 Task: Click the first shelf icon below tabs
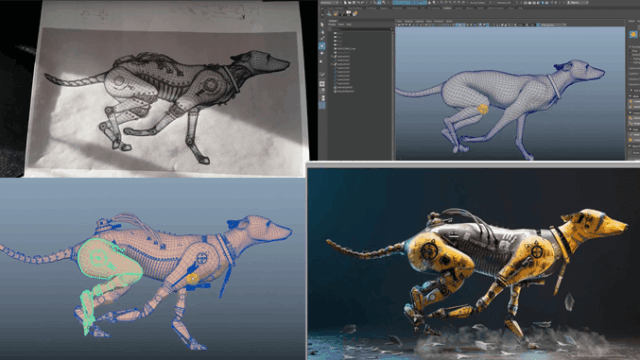tap(329, 13)
